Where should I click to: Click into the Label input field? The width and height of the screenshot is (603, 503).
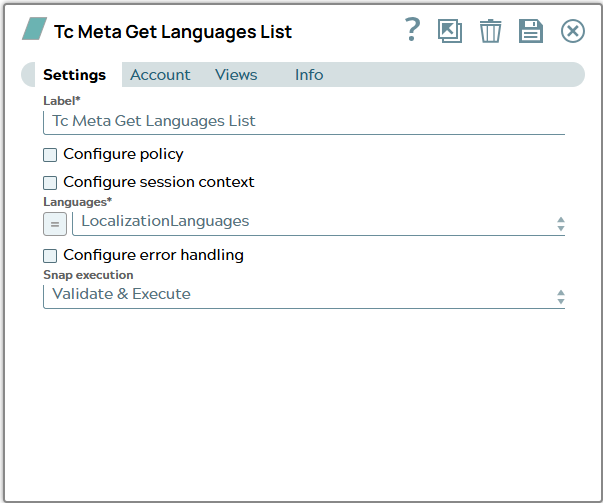304,123
